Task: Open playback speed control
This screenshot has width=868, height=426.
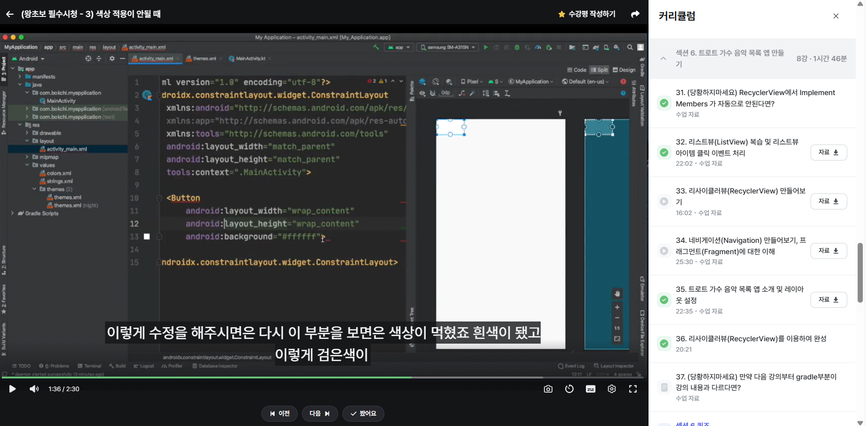Action: tap(569, 389)
